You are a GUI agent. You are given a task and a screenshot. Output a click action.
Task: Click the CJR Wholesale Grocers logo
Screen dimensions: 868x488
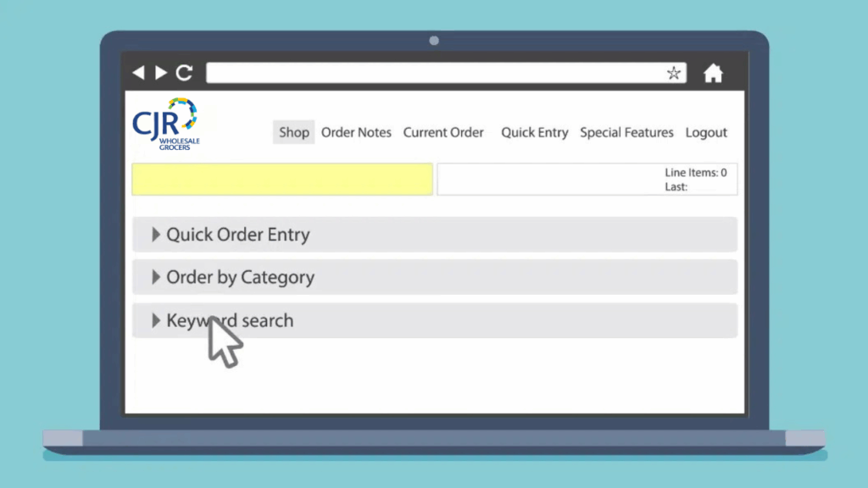[x=166, y=124]
